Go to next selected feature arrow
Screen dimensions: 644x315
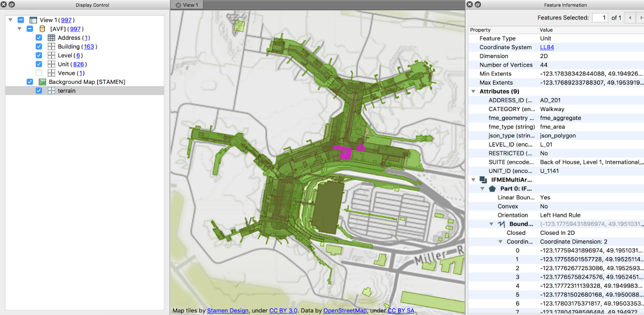[641, 18]
